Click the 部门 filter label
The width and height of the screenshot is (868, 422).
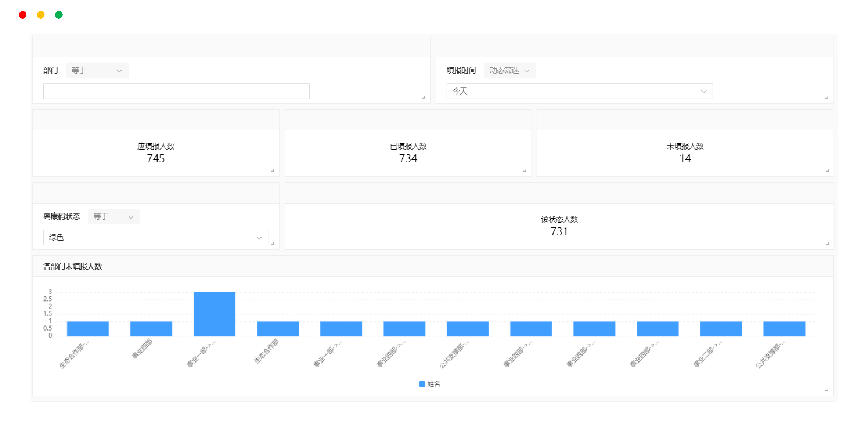[x=51, y=70]
